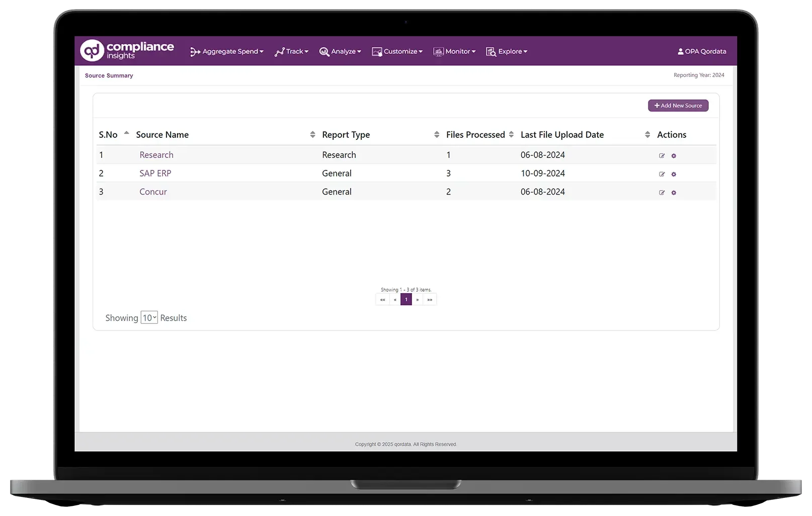Open the Monitor menu
812x516 pixels.
tap(454, 51)
